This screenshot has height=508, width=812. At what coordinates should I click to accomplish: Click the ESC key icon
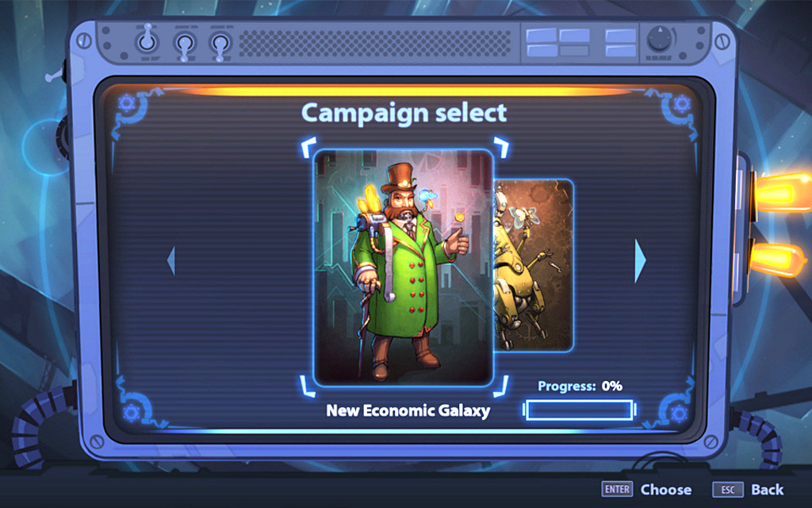pyautogui.click(x=728, y=490)
